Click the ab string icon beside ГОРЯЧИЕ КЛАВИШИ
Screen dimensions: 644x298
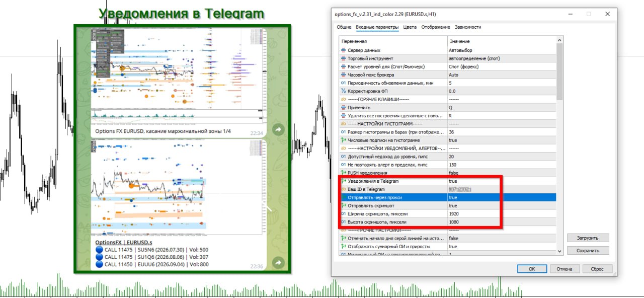click(344, 99)
